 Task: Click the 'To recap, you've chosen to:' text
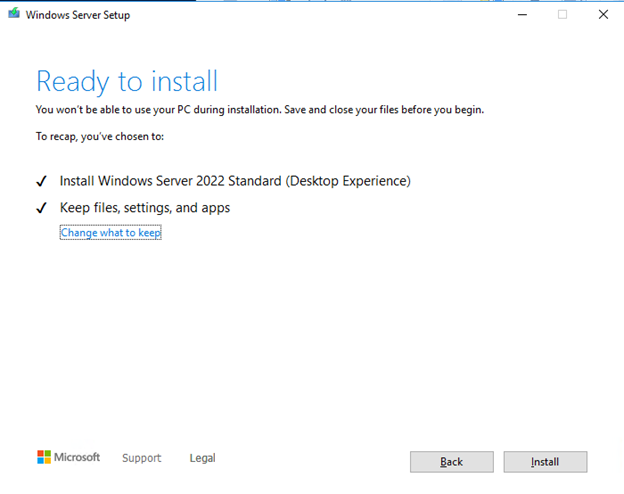tap(100, 137)
